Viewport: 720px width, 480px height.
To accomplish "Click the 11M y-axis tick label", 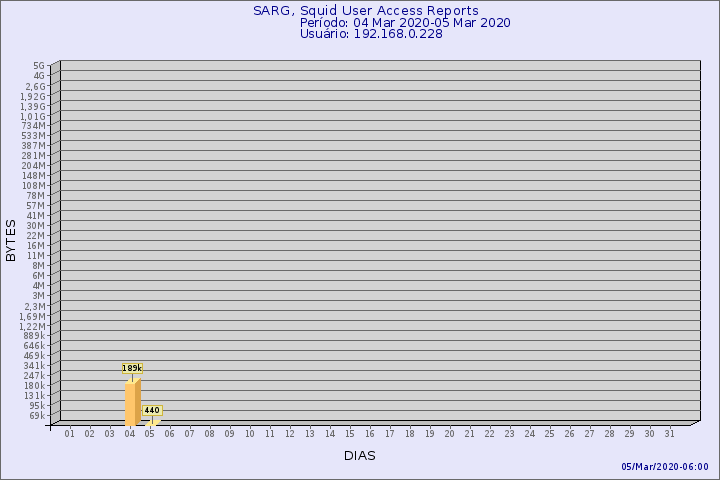I will 36,256.
